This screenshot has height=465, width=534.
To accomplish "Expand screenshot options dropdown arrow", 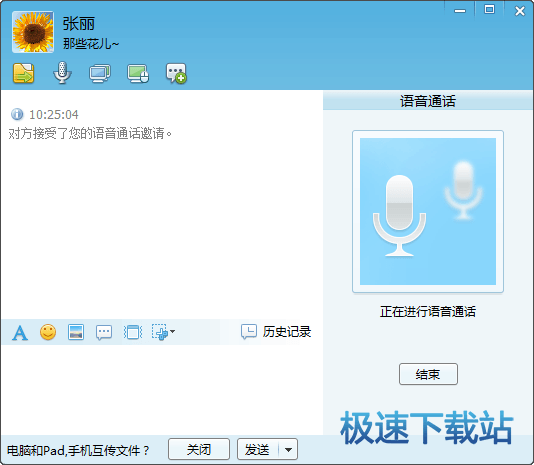I will point(173,331).
